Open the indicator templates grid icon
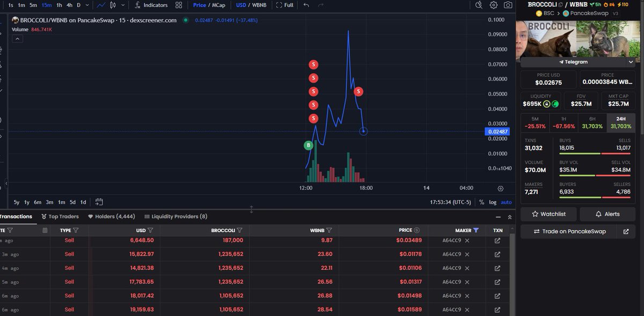This screenshot has height=316, width=644. point(179,5)
